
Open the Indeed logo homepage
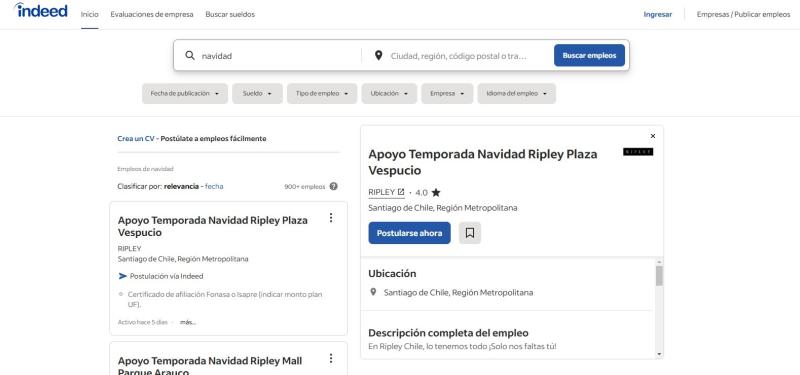coord(41,10)
